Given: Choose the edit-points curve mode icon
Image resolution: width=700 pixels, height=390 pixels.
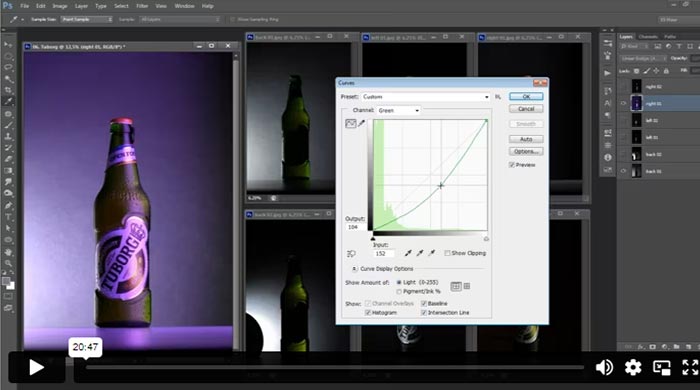Looking at the screenshot, I should (x=350, y=124).
